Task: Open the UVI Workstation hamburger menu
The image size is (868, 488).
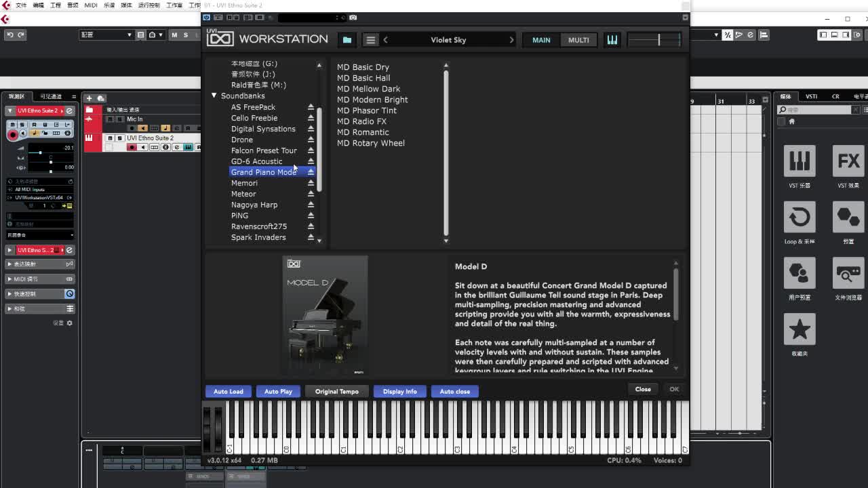Action: [370, 40]
